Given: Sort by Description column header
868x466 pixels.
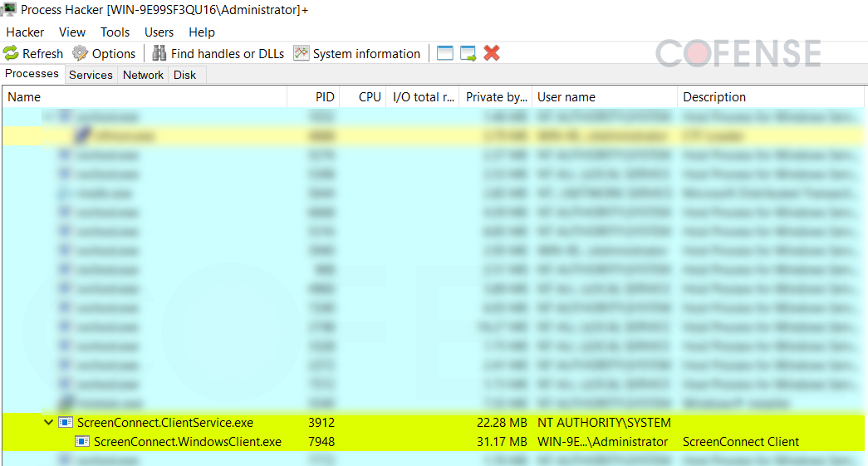Looking at the screenshot, I should pos(771,97).
